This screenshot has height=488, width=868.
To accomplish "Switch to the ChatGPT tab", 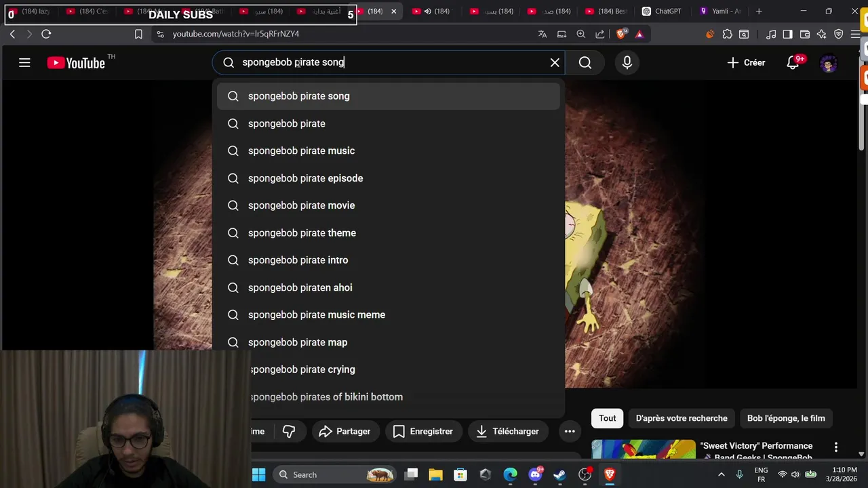I will (x=662, y=11).
